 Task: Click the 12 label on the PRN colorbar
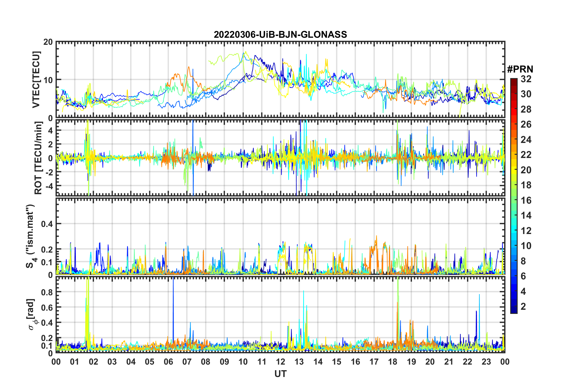coord(526,231)
